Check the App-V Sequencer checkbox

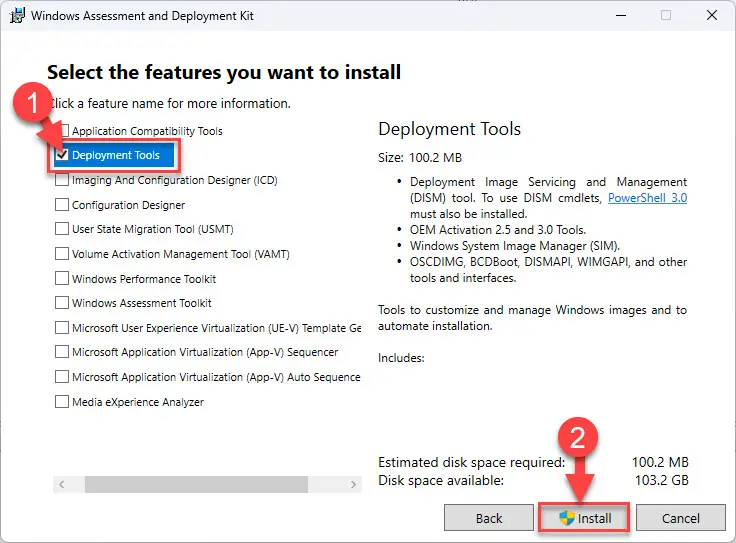(62, 352)
